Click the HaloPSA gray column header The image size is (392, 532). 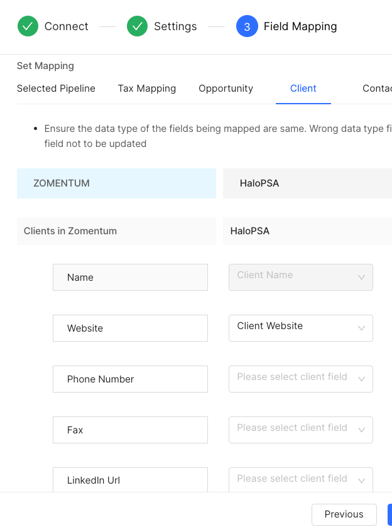[307, 183]
